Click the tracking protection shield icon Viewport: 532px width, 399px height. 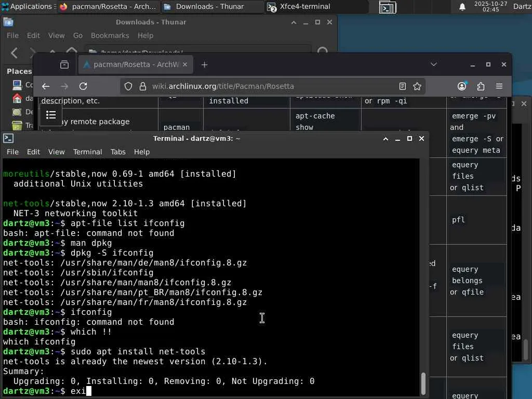click(128, 86)
